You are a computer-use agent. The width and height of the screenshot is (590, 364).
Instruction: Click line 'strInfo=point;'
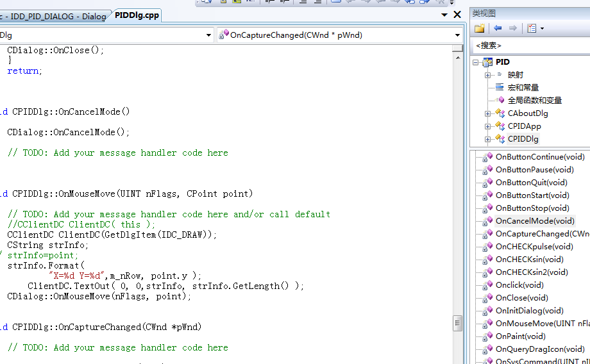click(43, 255)
